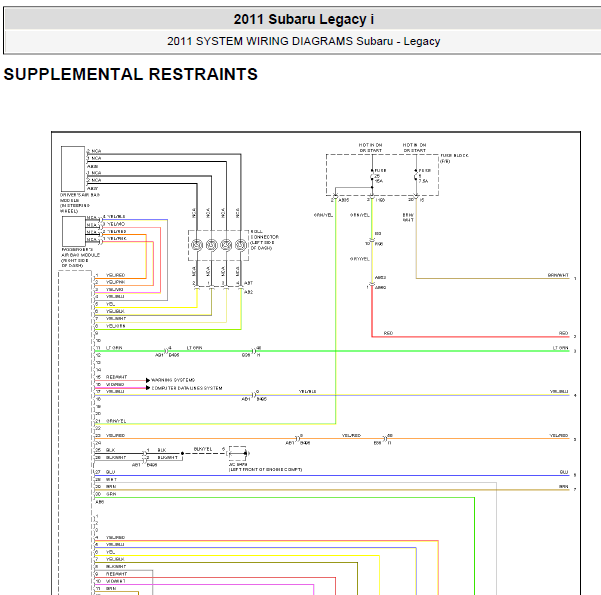Screen dimensions: 601x595
Task: Click "HOT IN ON OR START" above fuse 25
Action: pos(370,148)
